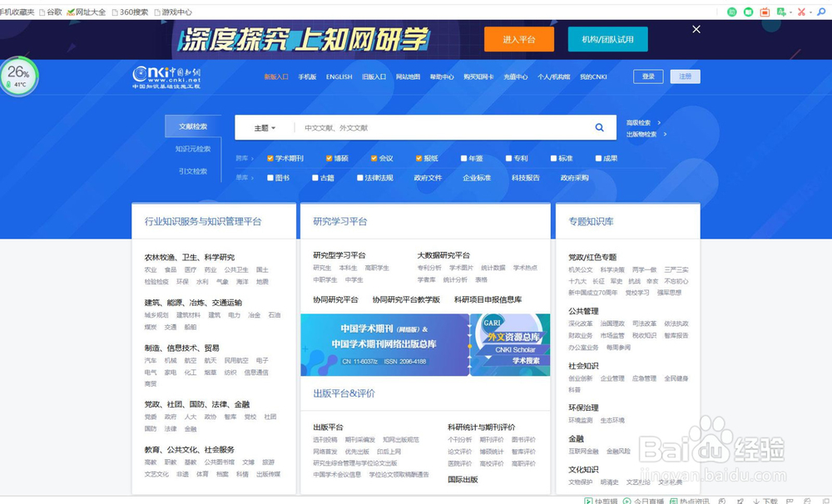The width and height of the screenshot is (832, 504).
Task: Uncheck the 报纸 checkbox
Action: (x=418, y=158)
